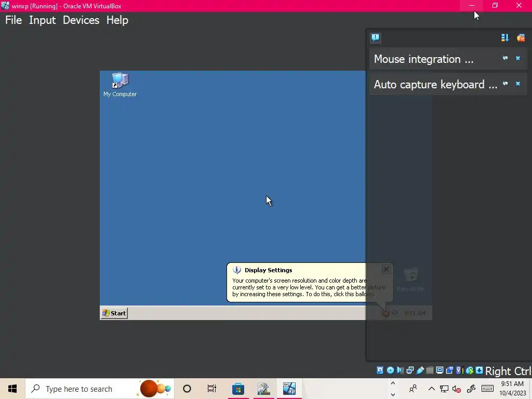Viewport: 532px width, 399px height.
Task: Click the network adapters status icon
Action: (410, 370)
